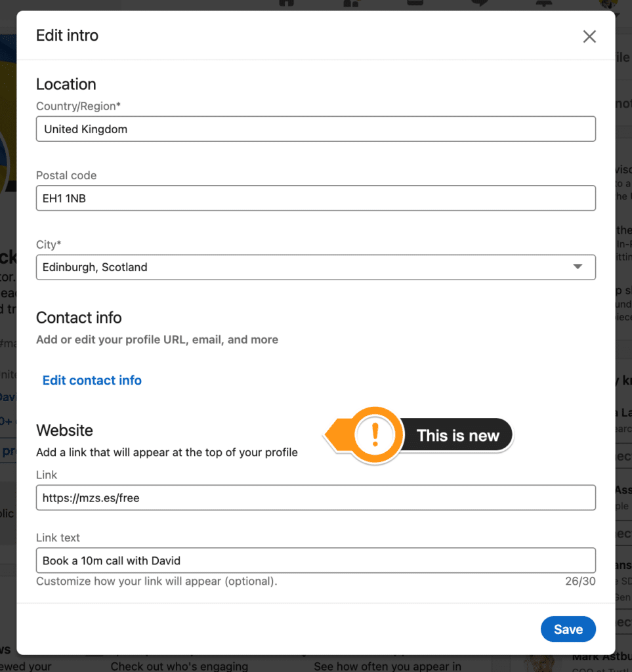This screenshot has height=672, width=632.
Task: Click the Country/Region field showing United Kingdom
Action: click(x=316, y=129)
